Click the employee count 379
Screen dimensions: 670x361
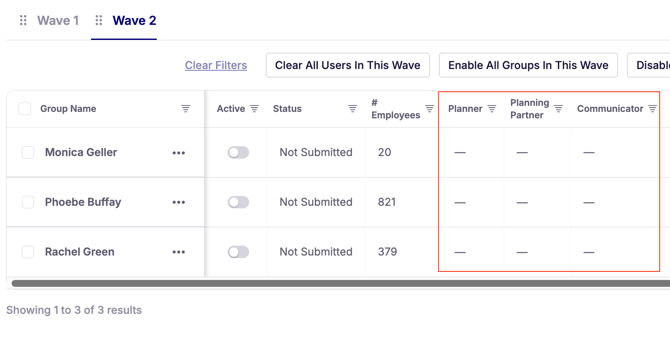point(387,252)
